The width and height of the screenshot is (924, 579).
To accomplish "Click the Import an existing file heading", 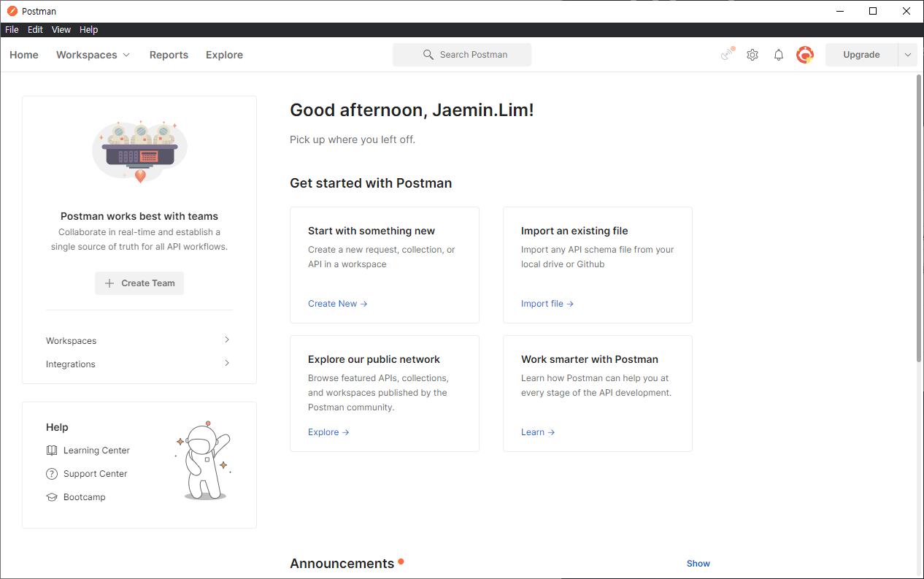I will pos(574,231).
